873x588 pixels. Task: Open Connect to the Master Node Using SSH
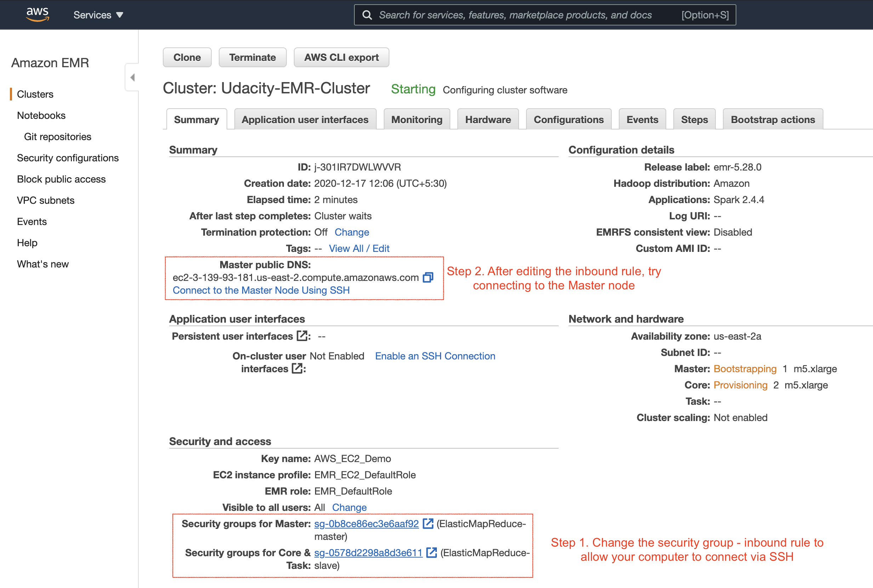click(x=261, y=290)
